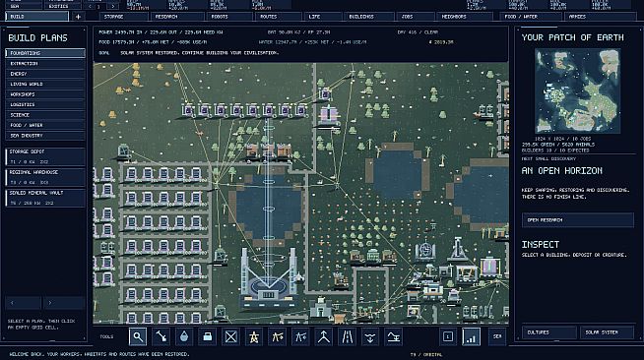Select the Food / Water build category
This screenshot has width=644, height=360.
[x=45, y=125]
